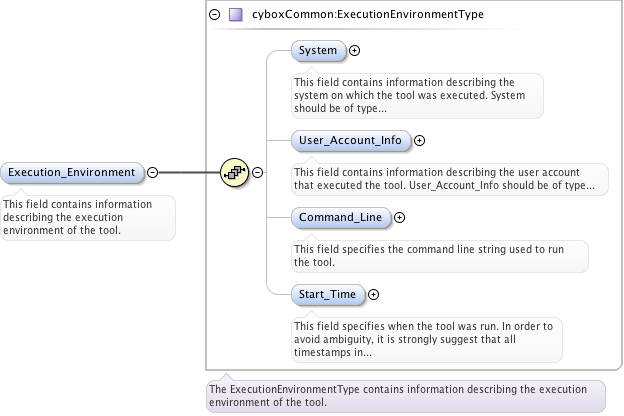Select the System element node

[x=318, y=50]
